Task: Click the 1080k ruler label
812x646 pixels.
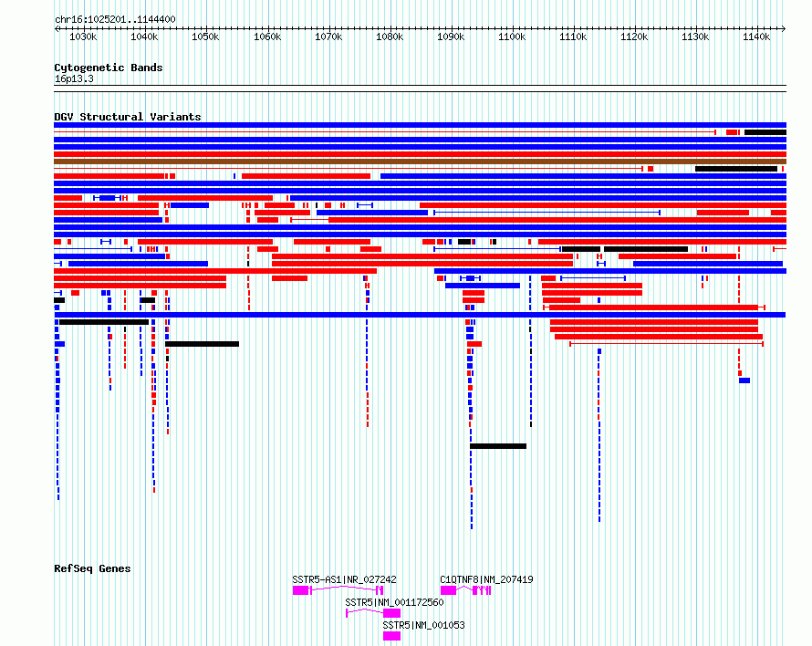Action: [390, 36]
